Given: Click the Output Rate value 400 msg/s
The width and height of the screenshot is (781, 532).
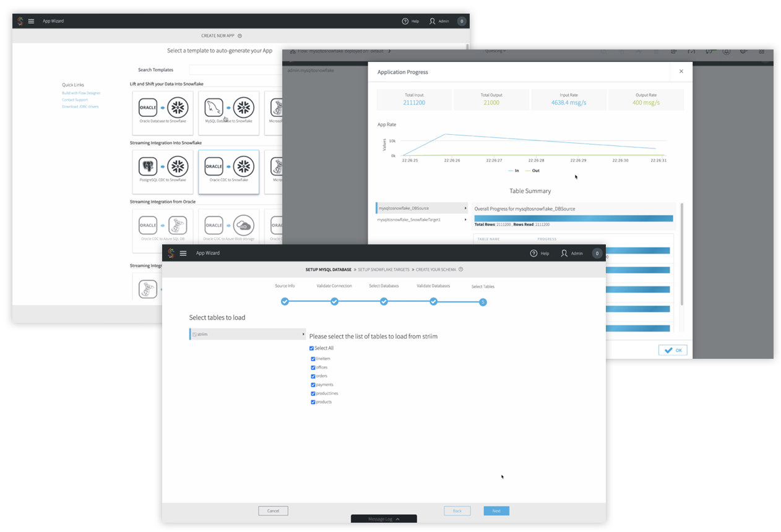Looking at the screenshot, I should 647,103.
